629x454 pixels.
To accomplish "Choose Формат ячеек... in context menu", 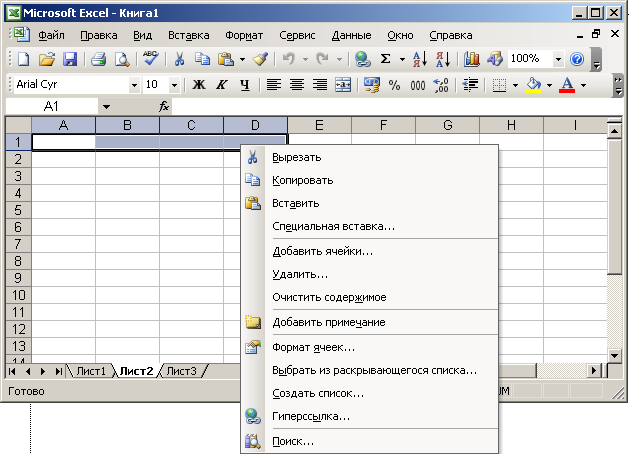I will click(369, 347).
